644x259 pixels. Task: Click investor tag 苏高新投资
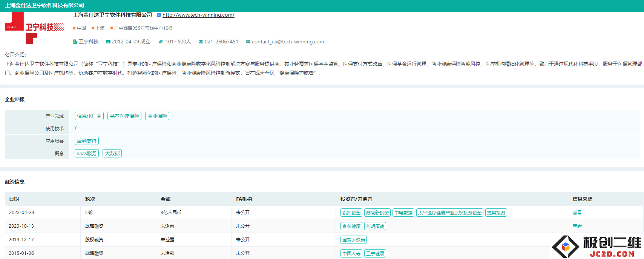(x=377, y=213)
